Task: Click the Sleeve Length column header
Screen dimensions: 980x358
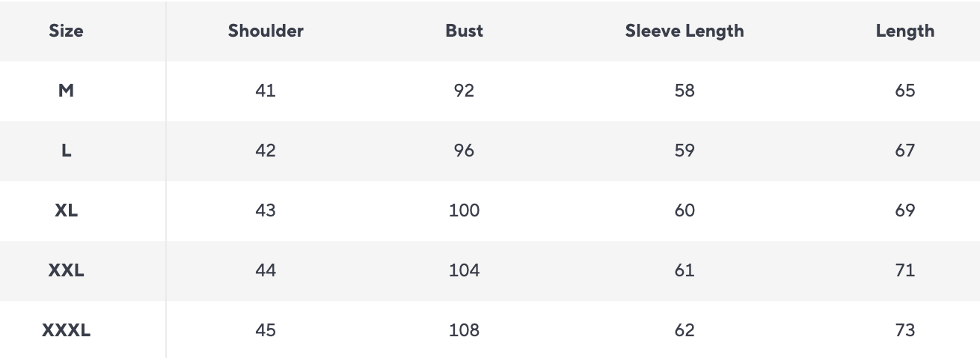Action: click(685, 31)
